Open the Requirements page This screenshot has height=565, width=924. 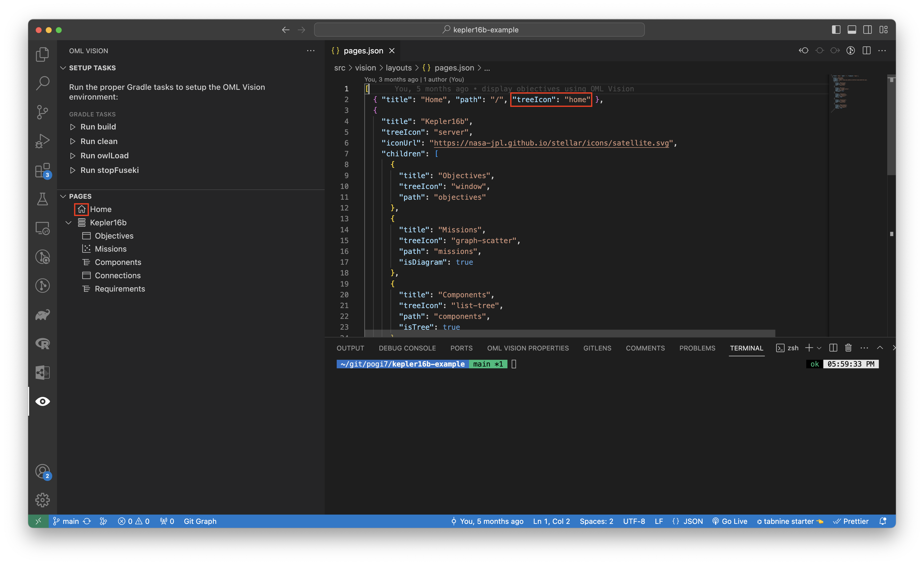coord(120,289)
